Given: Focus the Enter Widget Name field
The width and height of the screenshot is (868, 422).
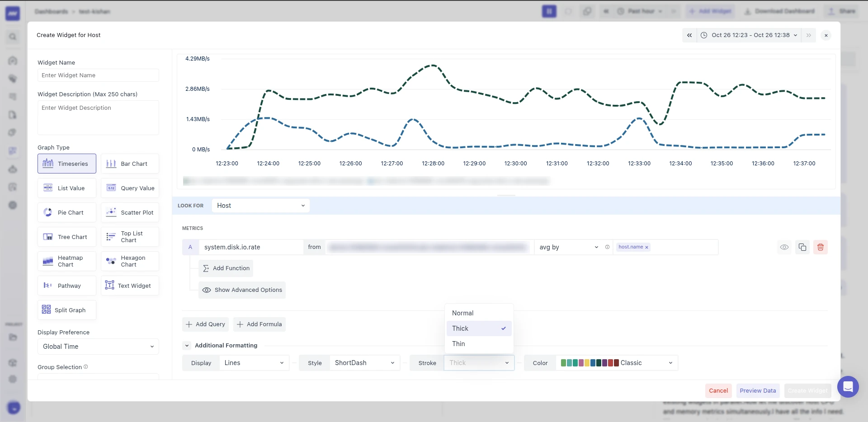Looking at the screenshot, I should (98, 75).
